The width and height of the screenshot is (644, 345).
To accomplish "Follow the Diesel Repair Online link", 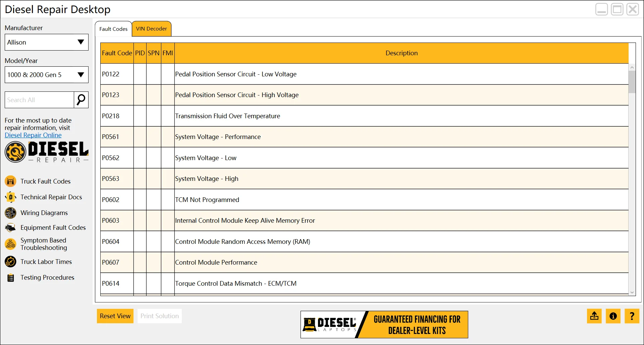I will (x=33, y=135).
